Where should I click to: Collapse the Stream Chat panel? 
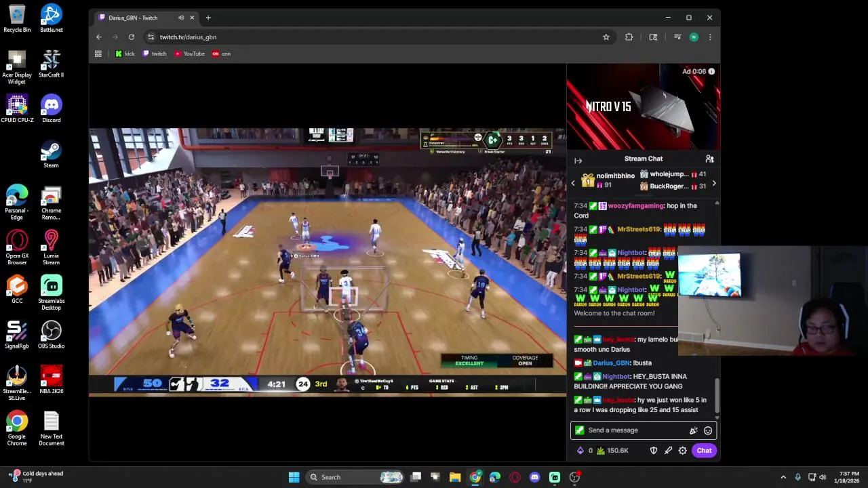pos(578,161)
